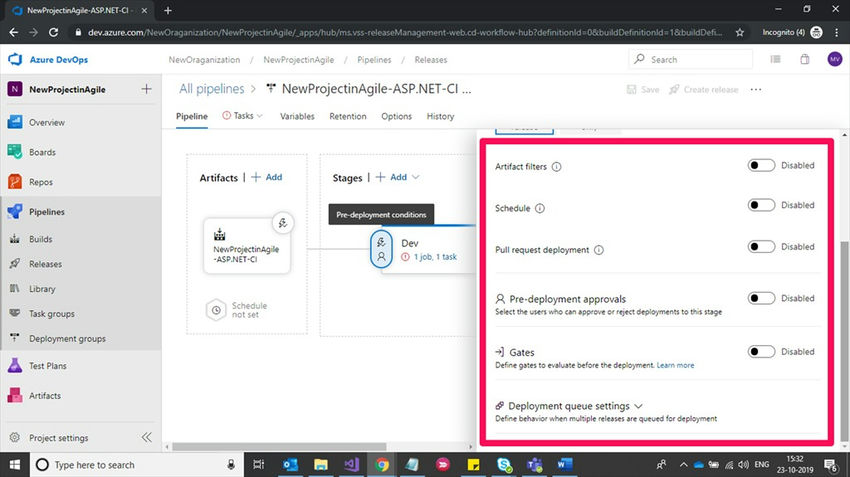Click horizontal scrollbar of pipeline canvas

tap(279, 447)
